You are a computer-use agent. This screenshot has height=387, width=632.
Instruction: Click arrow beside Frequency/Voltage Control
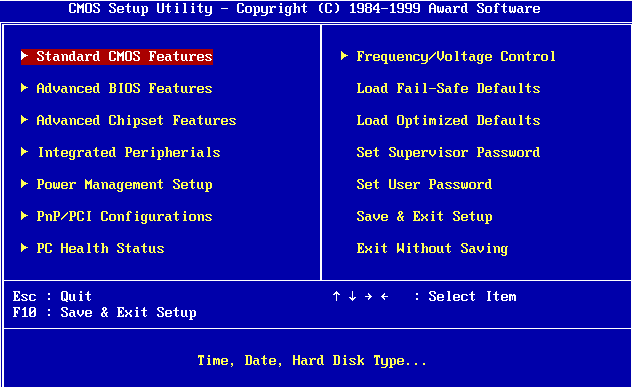(x=344, y=56)
